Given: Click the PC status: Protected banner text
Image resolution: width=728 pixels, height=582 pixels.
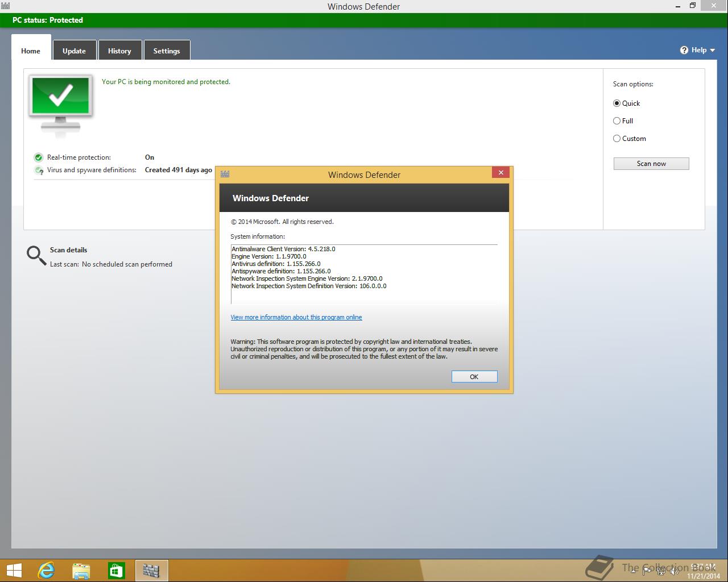Looking at the screenshot, I should pyautogui.click(x=48, y=20).
